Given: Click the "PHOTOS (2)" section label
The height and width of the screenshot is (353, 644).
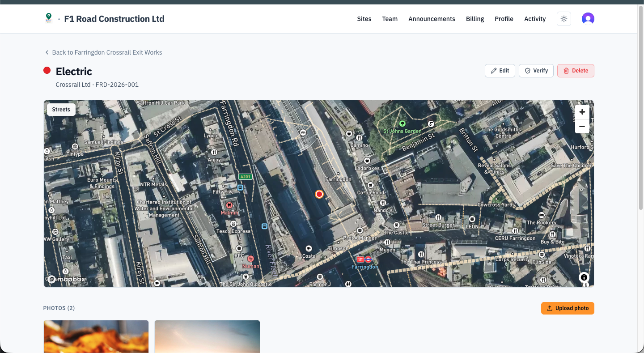Looking at the screenshot, I should [x=59, y=308].
